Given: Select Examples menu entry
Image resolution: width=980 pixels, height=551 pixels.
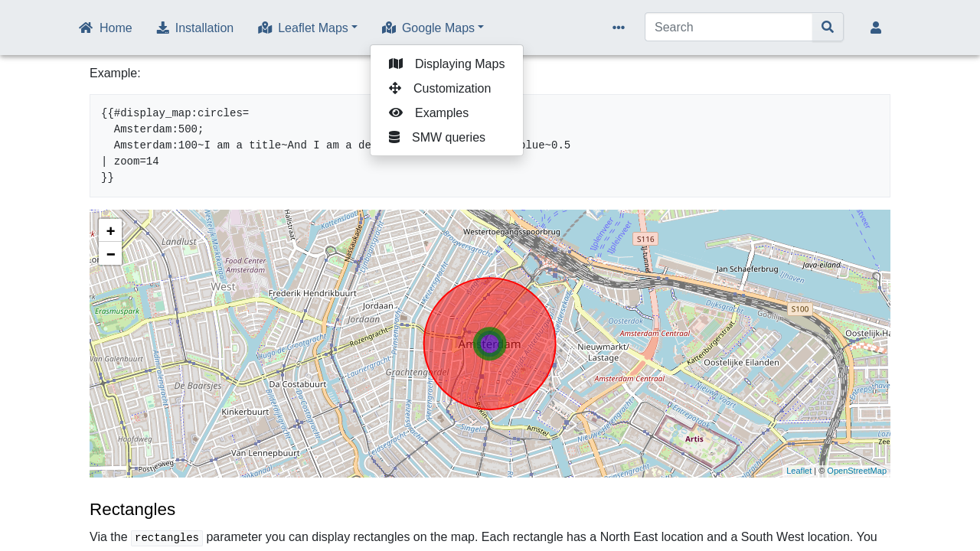Looking at the screenshot, I should 446,112.
